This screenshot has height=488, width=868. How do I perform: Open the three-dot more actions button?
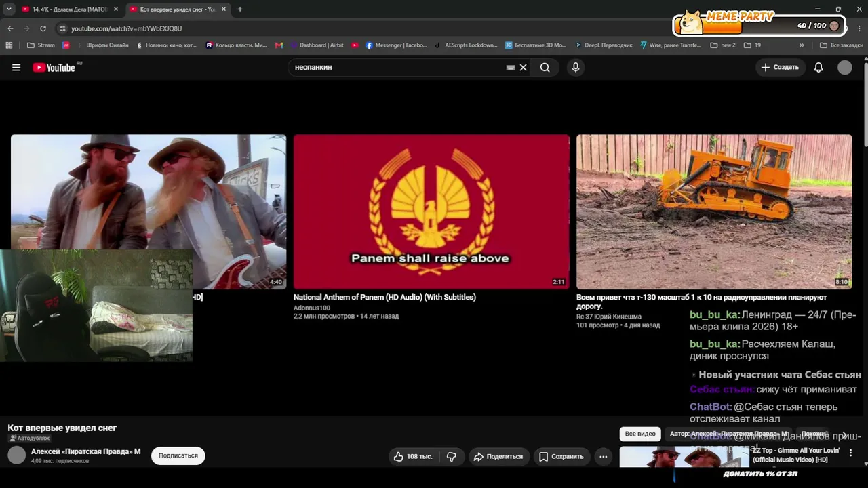point(603,457)
